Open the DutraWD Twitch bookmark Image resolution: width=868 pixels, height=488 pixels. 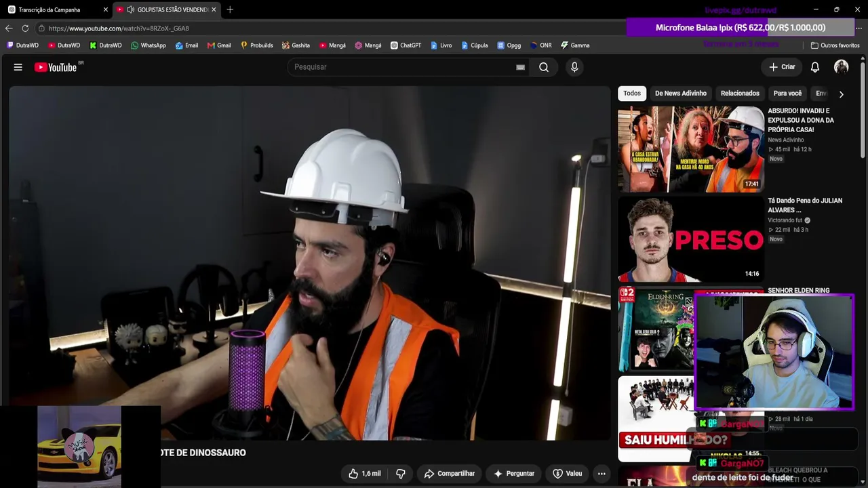[x=22, y=45]
